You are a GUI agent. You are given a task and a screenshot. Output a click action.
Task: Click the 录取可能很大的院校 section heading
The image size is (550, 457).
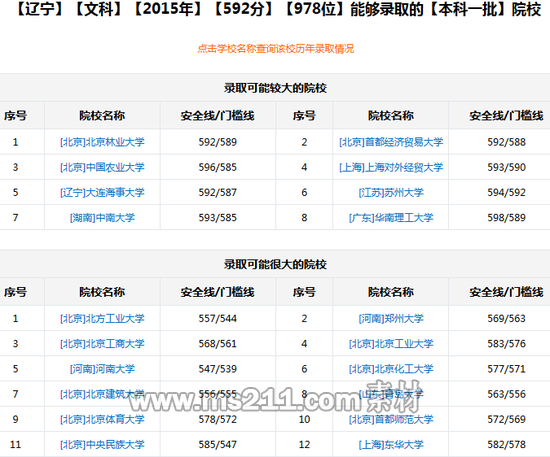275,264
